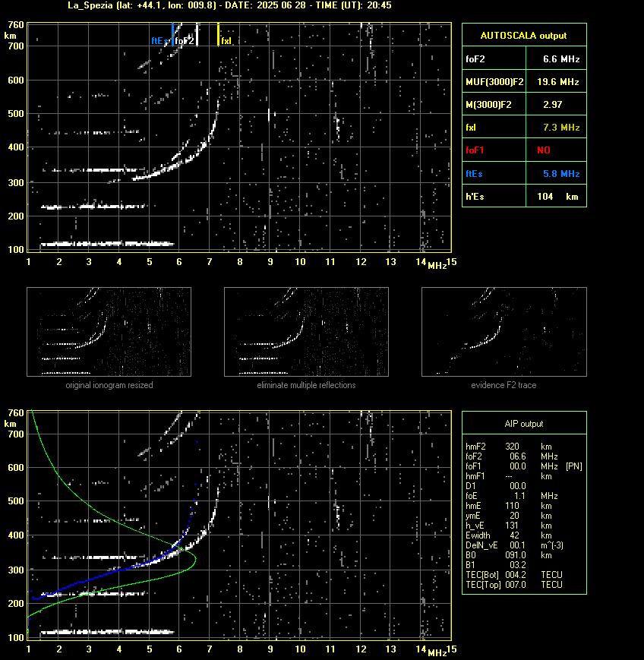Select the yellow fxI value '7.3 MHz'
Screen dimensions: 644x660
point(561,127)
